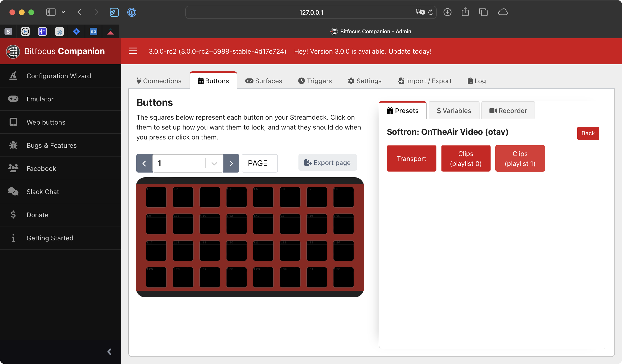
Task: Select button 1.5 on the grid
Action: [x=263, y=197]
